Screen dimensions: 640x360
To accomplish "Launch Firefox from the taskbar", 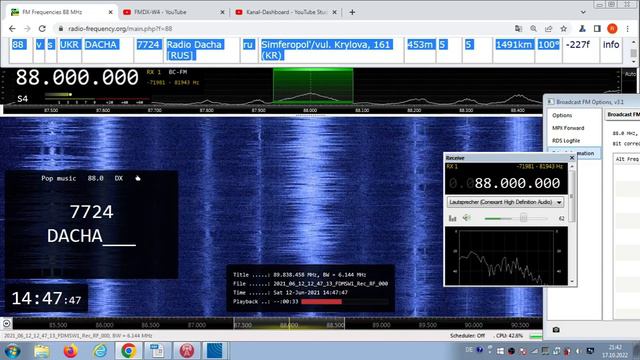I will tap(70, 351).
